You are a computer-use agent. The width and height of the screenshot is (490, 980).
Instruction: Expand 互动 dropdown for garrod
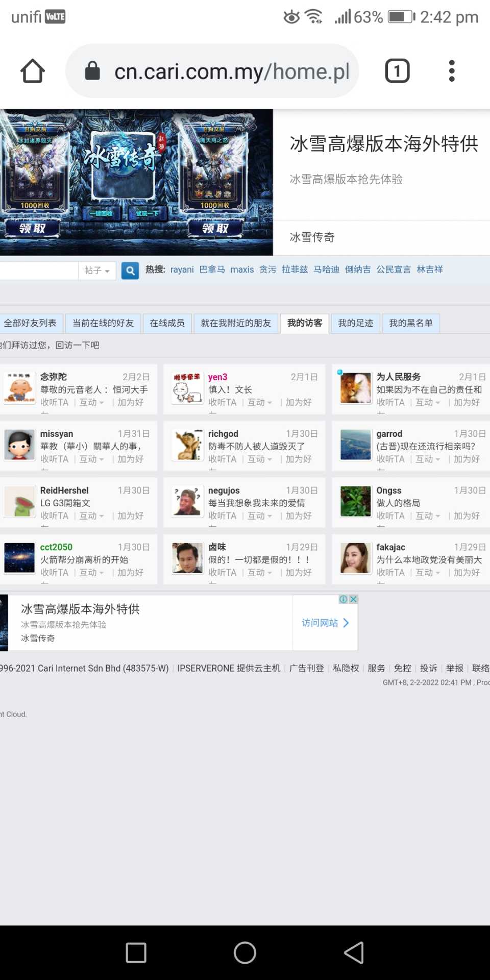point(428,459)
